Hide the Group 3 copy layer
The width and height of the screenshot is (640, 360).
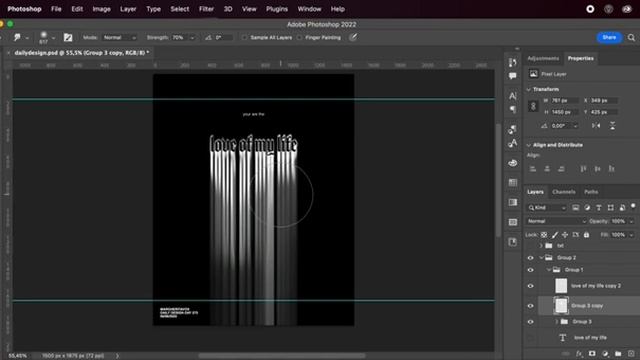pos(530,306)
